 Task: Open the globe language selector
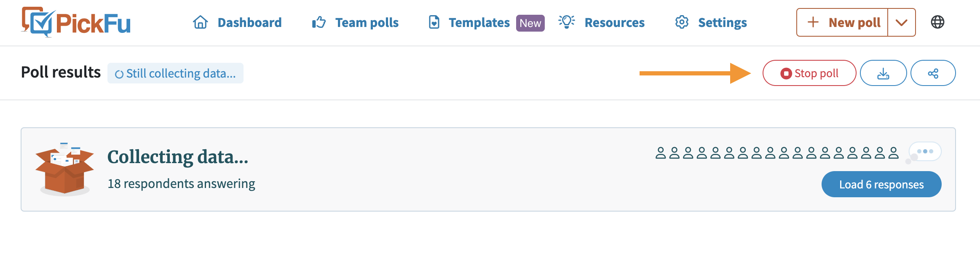point(937,22)
